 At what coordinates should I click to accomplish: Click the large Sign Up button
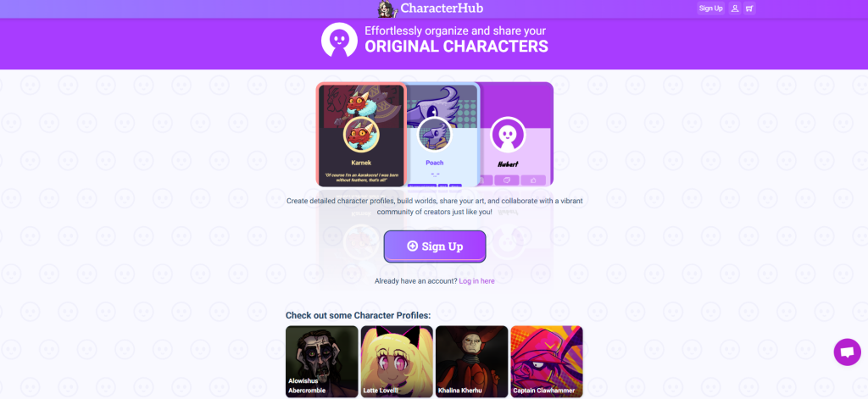[435, 247]
